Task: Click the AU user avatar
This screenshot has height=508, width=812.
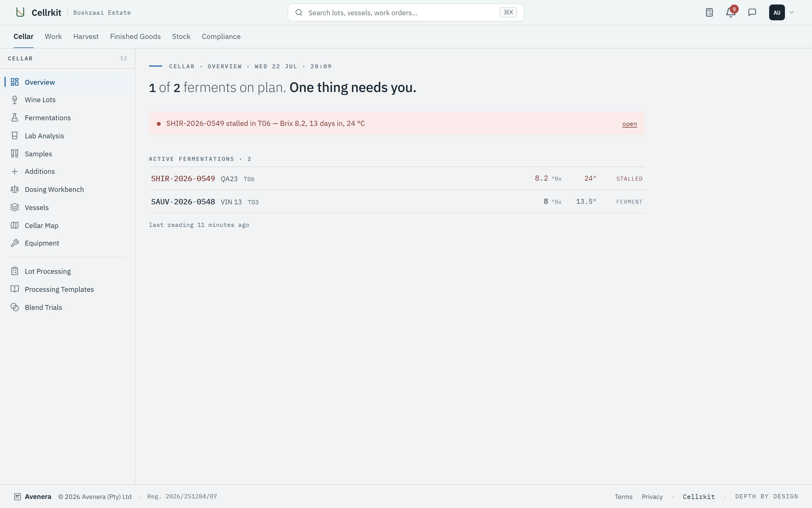Action: 777,12
